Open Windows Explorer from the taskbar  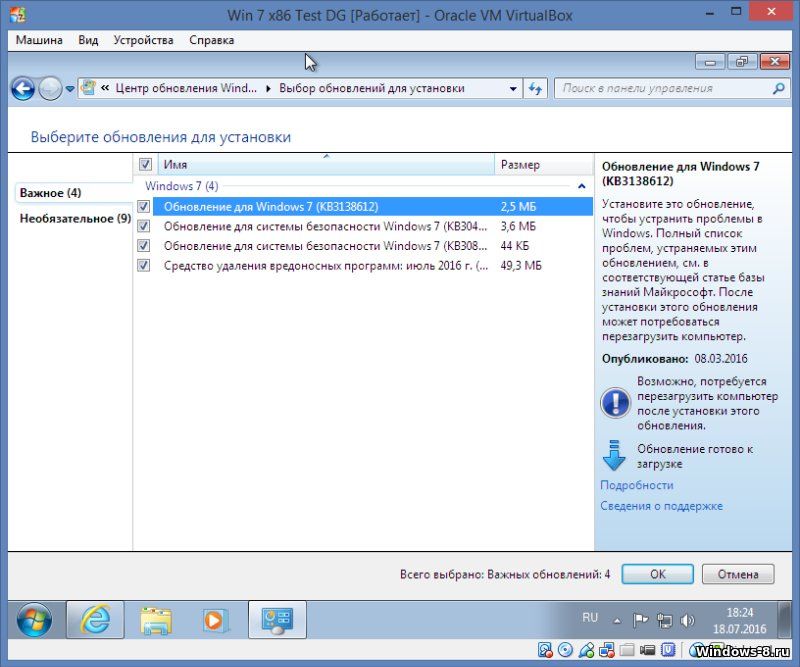point(156,620)
